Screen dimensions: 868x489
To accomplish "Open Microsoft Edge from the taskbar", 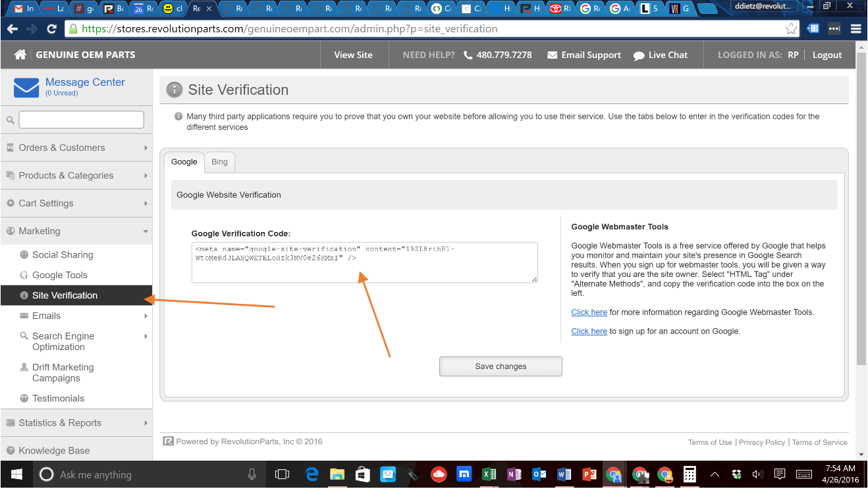I will point(312,475).
